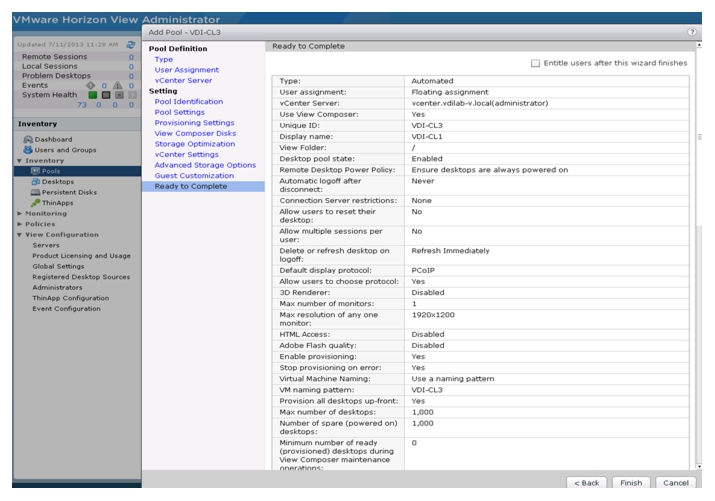Open Servers under View Configuration
This screenshot has width=715, height=501.
46,245
